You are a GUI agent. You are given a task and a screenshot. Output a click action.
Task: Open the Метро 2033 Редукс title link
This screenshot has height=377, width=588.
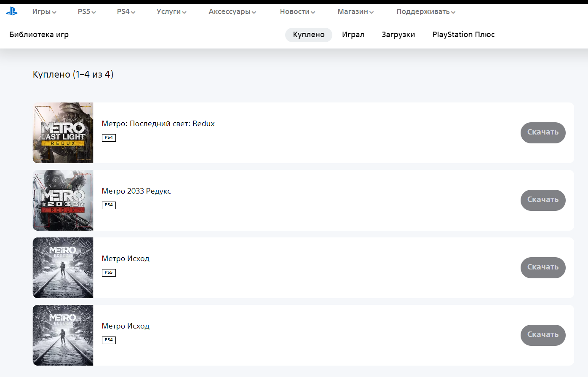click(136, 191)
